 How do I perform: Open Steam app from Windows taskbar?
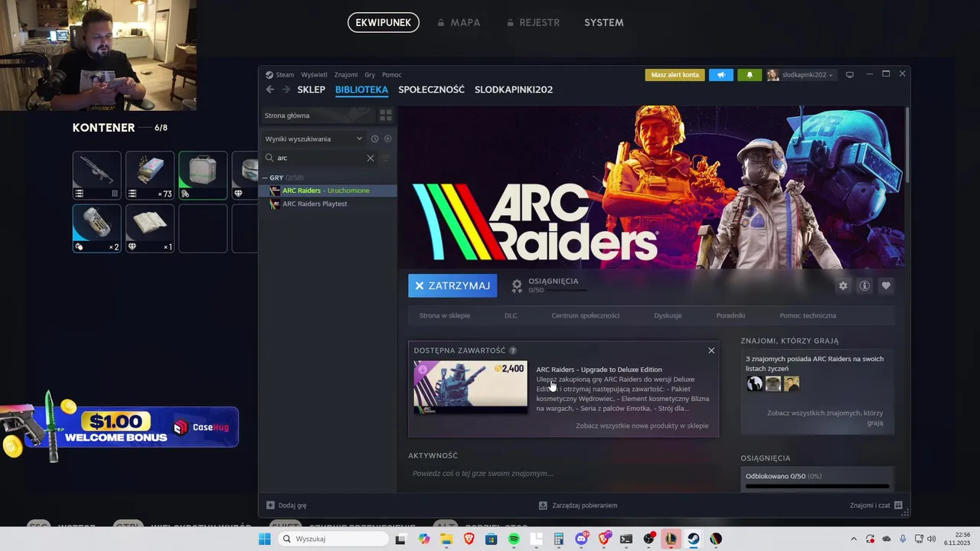693,539
